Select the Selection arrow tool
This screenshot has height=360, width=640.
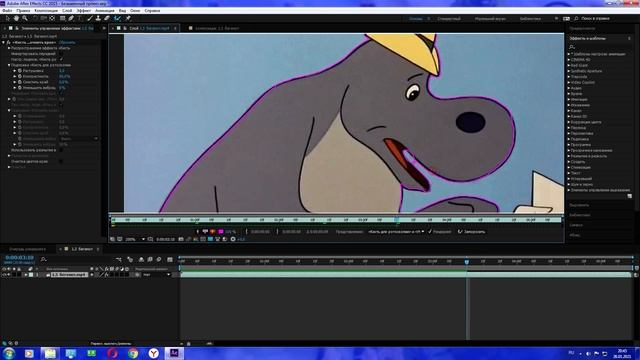[7, 18]
